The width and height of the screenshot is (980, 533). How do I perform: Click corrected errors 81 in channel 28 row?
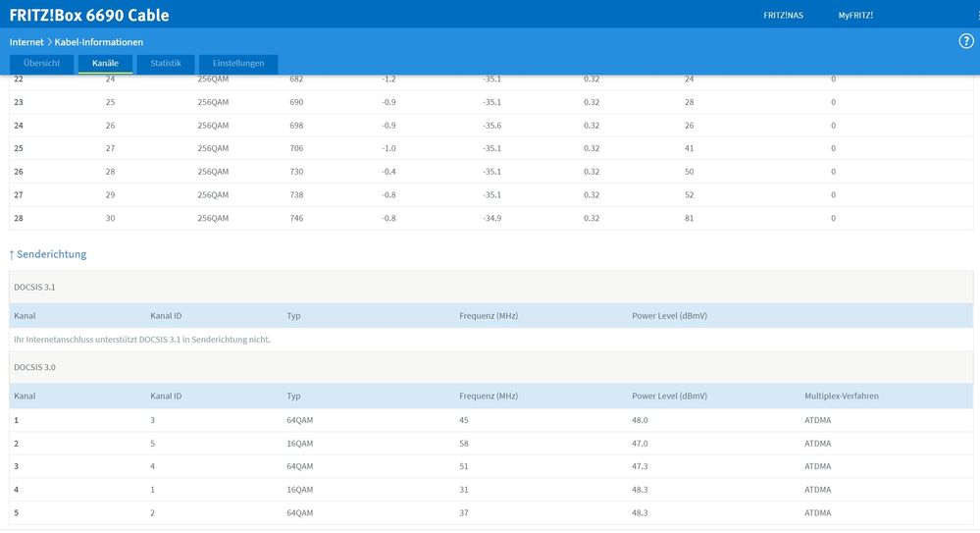point(690,218)
